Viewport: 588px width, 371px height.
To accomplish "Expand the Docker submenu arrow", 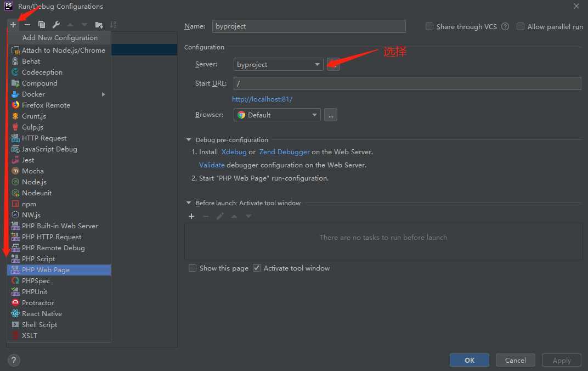I will click(x=104, y=94).
